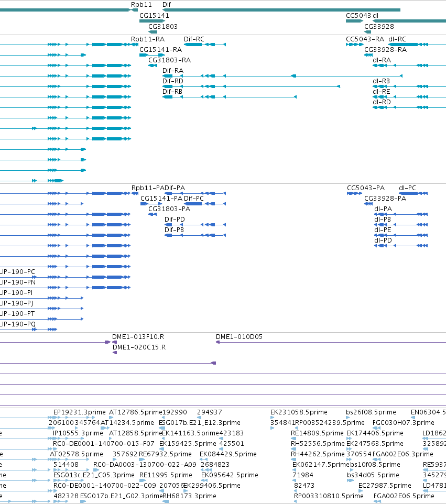The image size is (446, 504).
Task: Select the LIP-190-PN protein label
Action: [x=18, y=282]
